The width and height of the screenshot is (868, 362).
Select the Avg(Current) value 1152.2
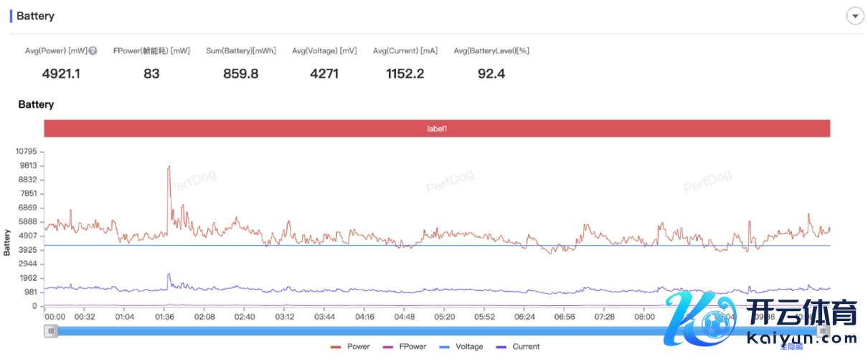(405, 73)
